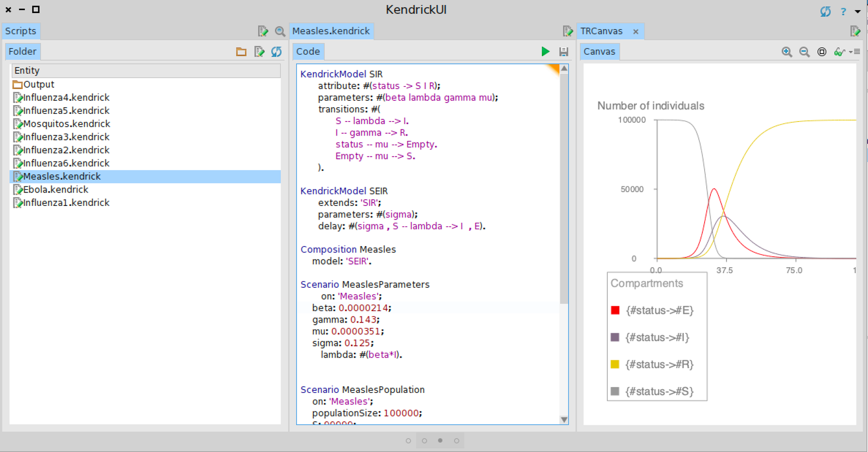Image resolution: width=868 pixels, height=452 pixels.
Task: Zoom out on the canvas
Action: click(805, 51)
